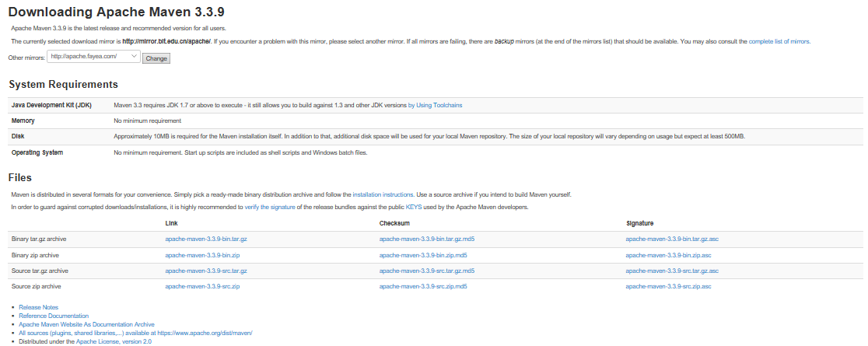The width and height of the screenshot is (868, 346).
Task: Click the Files section heading
Action: click(x=20, y=178)
